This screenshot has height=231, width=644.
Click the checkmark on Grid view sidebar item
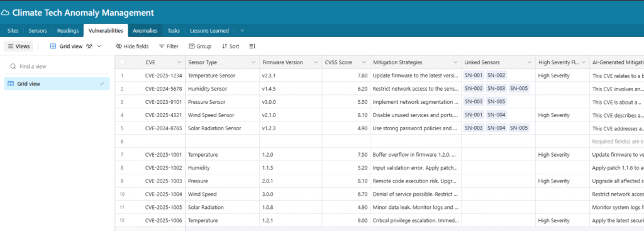point(103,84)
